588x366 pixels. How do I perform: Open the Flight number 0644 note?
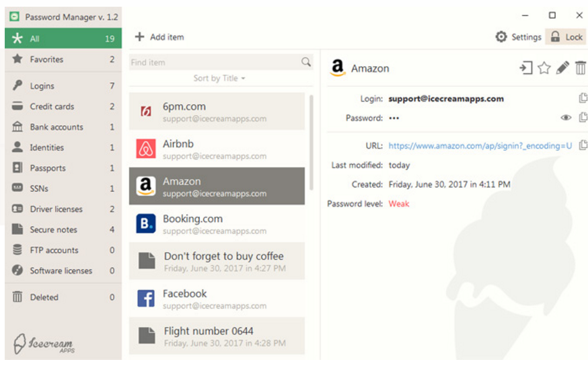point(217,336)
